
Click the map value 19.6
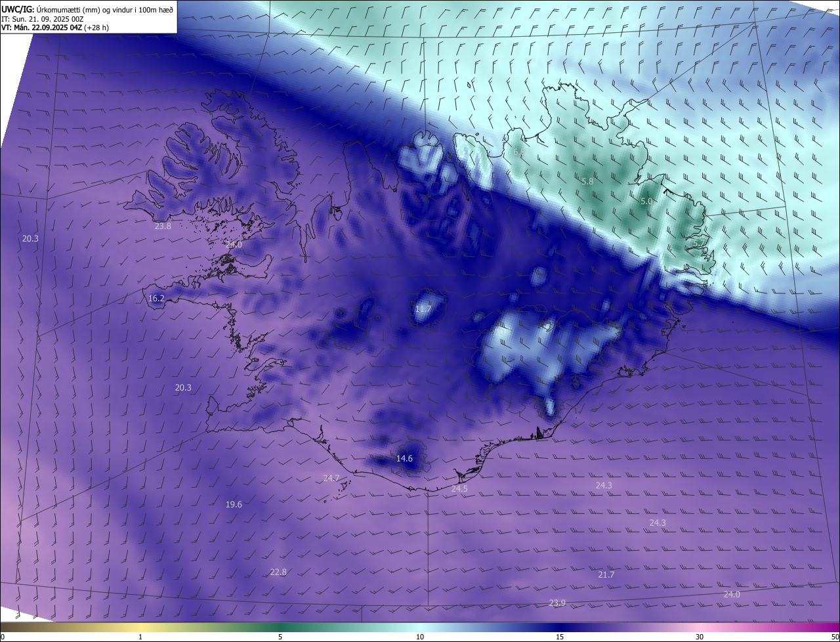234,504
